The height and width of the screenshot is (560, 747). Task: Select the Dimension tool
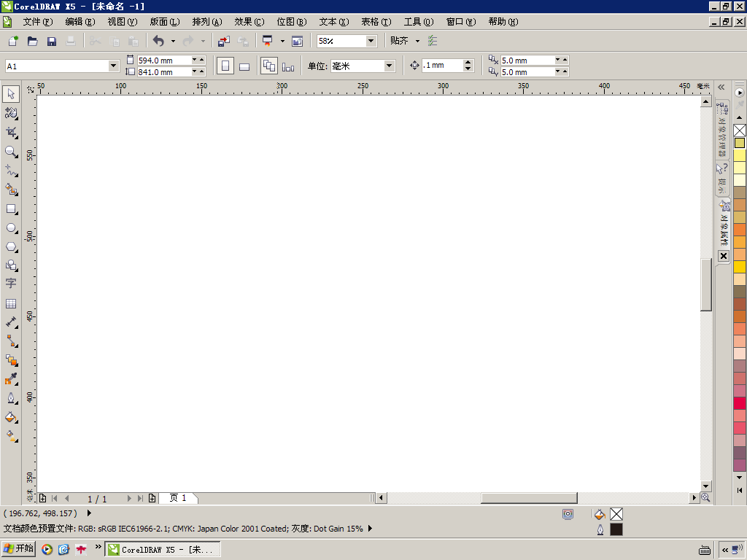click(11, 322)
